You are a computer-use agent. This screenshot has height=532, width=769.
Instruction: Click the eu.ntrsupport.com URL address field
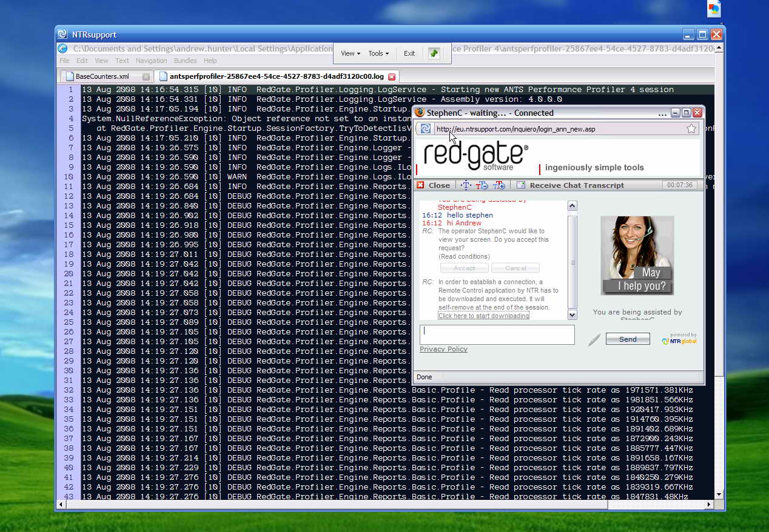tap(558, 128)
